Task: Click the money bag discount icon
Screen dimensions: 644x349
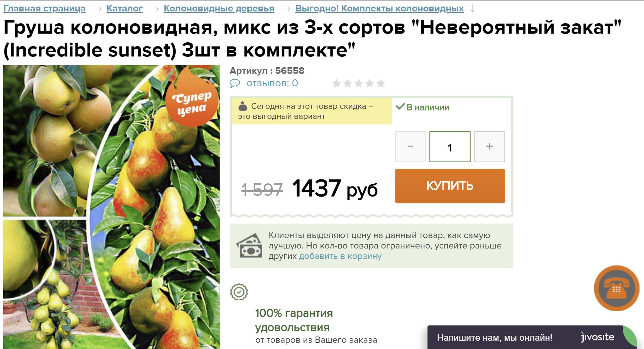Action: click(x=243, y=106)
